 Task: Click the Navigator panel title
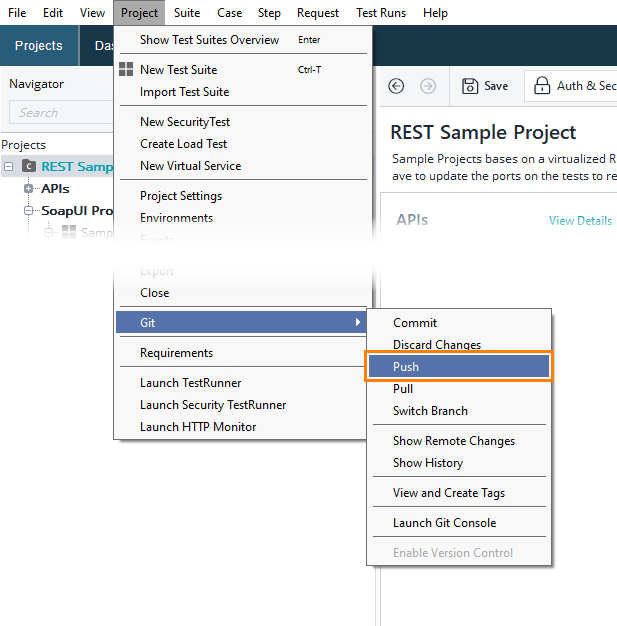[x=36, y=84]
